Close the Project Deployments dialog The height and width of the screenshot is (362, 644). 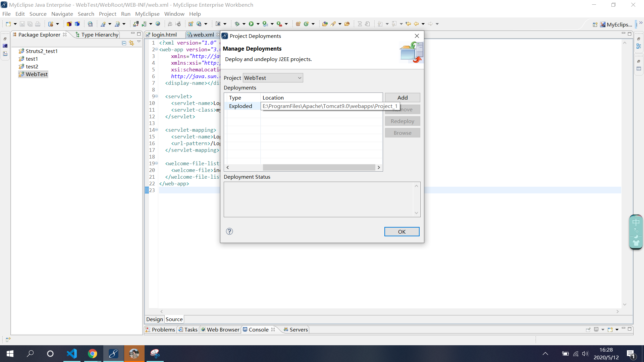(x=417, y=36)
